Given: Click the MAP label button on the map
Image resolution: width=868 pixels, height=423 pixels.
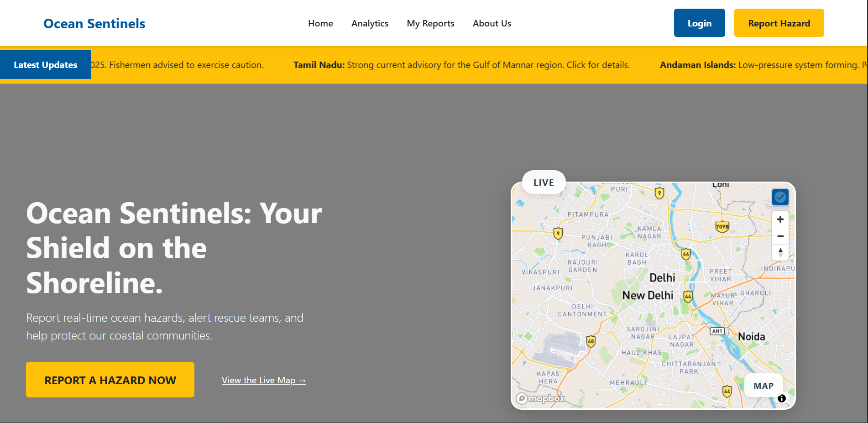Looking at the screenshot, I should click(763, 386).
